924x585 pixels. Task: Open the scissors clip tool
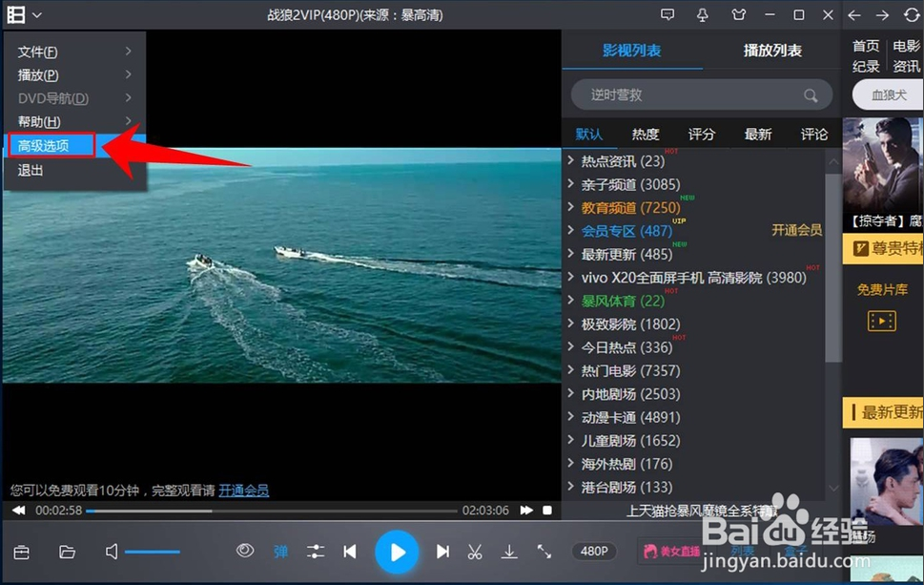tap(475, 552)
